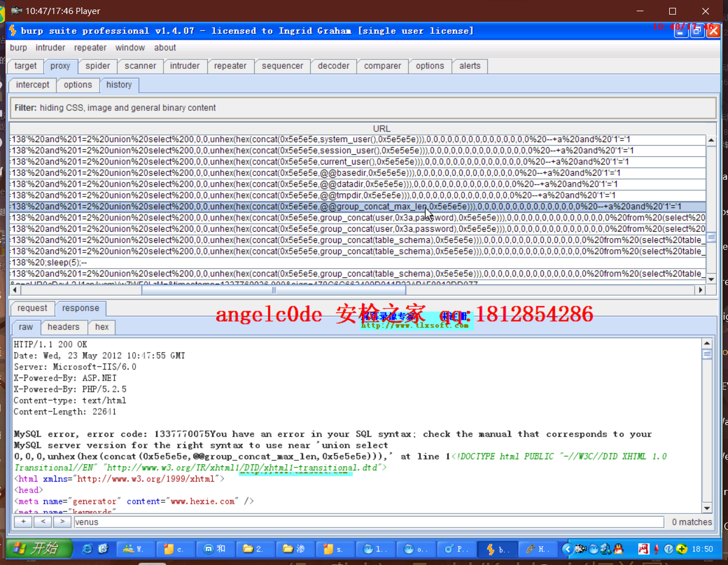Image resolution: width=728 pixels, height=565 pixels.
Task: Click the Filter bar hiding CSS content
Action: (363, 108)
